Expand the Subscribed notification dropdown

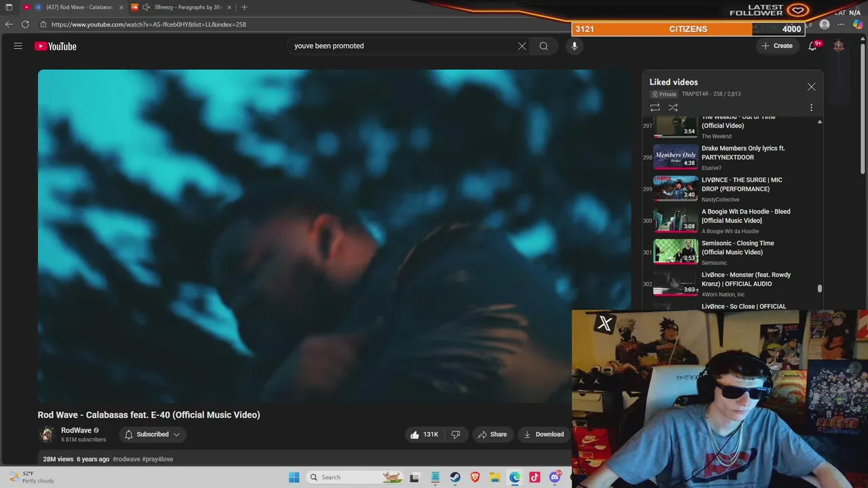coord(153,434)
